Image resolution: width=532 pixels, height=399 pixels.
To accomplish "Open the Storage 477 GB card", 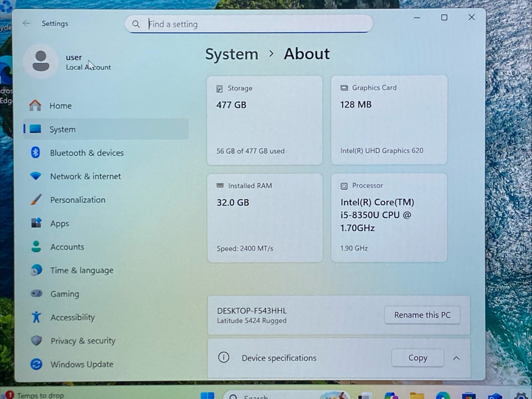I will 265,120.
